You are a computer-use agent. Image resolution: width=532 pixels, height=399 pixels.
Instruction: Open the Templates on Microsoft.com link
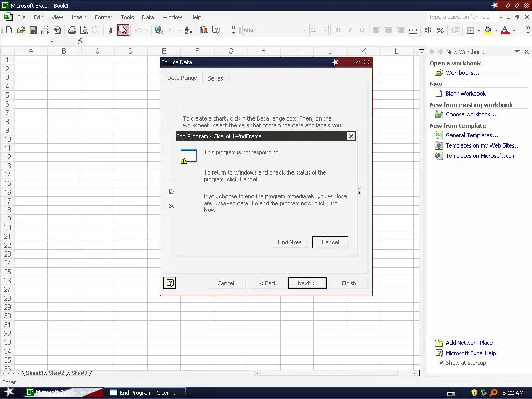(481, 156)
